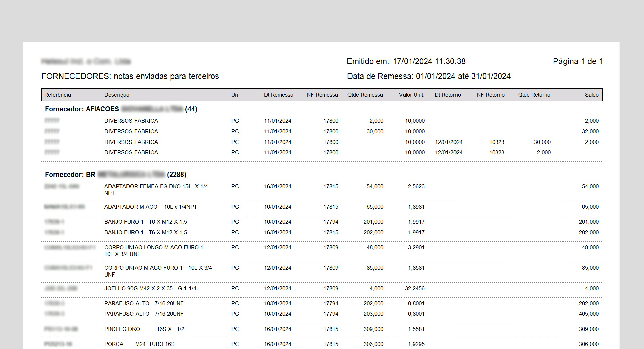This screenshot has width=644, height=349.
Task: Click unit value 2,5623 in ADAPTADOR FEMEA row
Action: 416,186
